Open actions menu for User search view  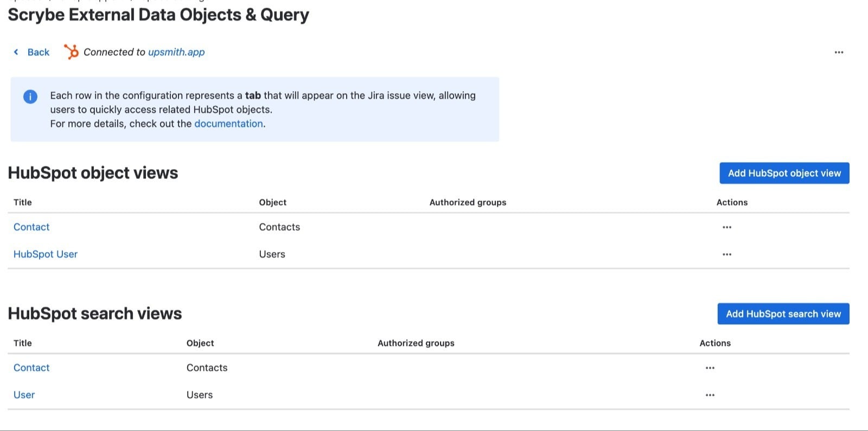[710, 395]
